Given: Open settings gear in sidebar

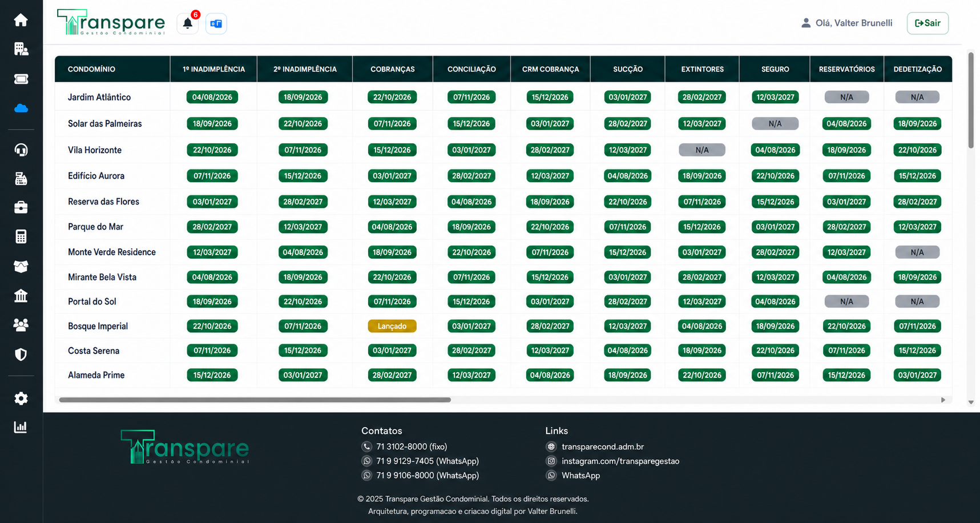Looking at the screenshot, I should tap(21, 399).
